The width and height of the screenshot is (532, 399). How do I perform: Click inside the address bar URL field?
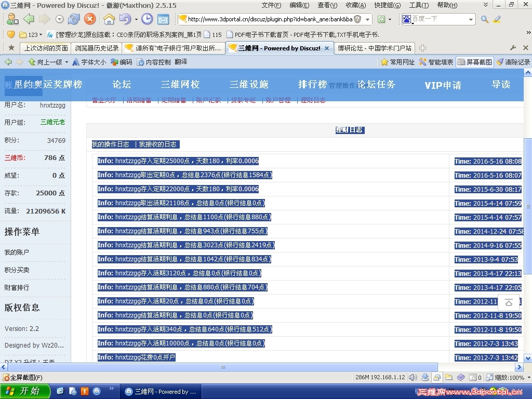tap(270, 19)
